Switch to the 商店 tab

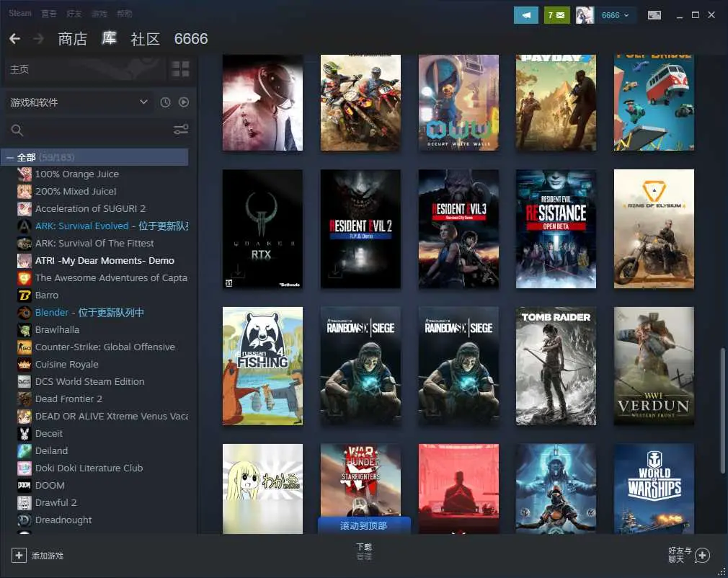click(72, 39)
